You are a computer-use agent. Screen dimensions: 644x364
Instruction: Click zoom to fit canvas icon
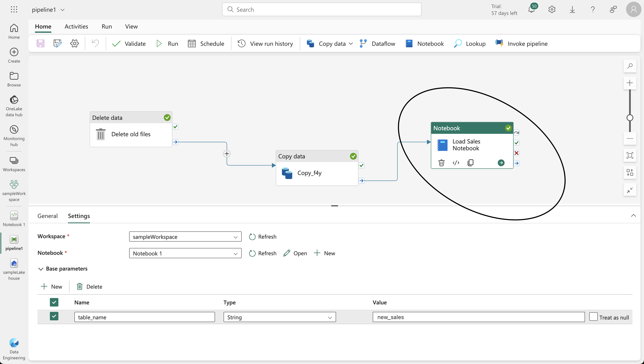[x=630, y=155]
